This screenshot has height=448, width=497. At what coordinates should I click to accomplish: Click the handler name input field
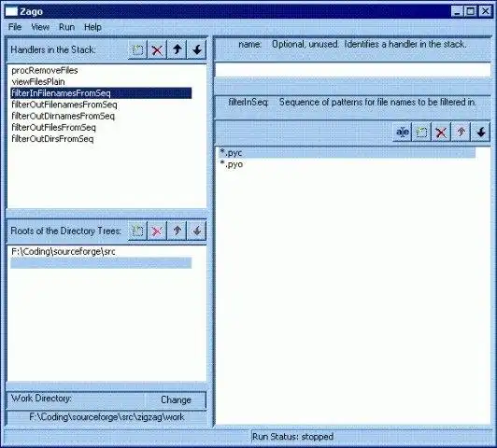[353, 70]
